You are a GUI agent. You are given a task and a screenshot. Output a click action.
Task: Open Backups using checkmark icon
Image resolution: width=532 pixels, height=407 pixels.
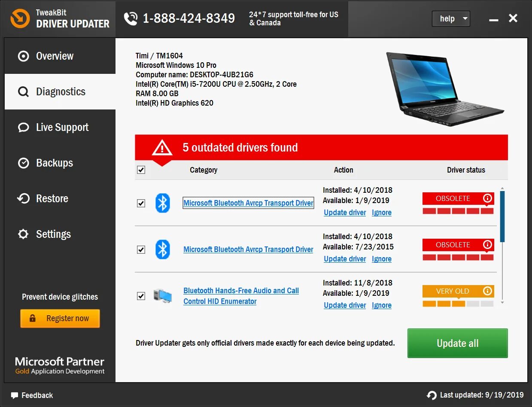click(x=24, y=163)
